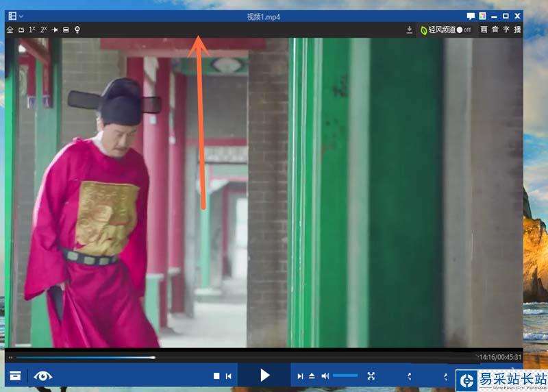Viewport: 548px width, 392px height.
Task: Set video size to 1X
Action: (32, 29)
